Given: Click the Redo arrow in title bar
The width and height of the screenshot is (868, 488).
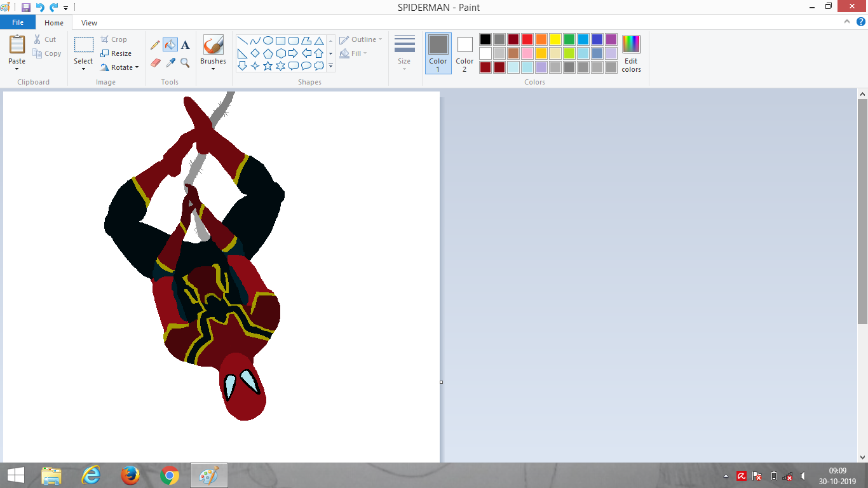Looking at the screenshot, I should click(x=53, y=8).
